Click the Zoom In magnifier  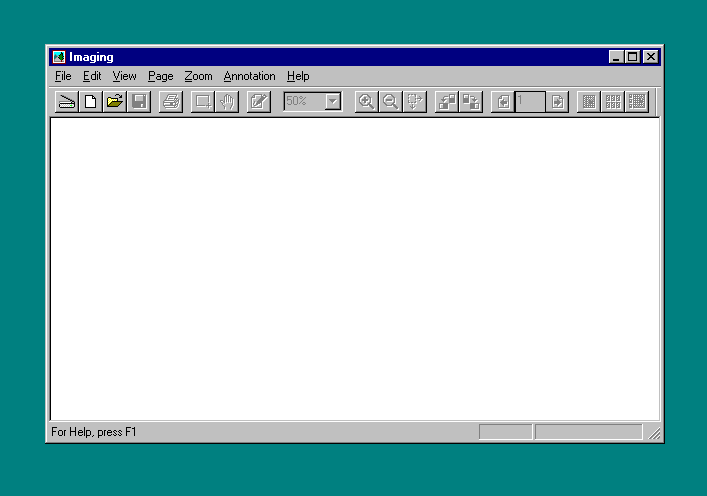click(367, 101)
